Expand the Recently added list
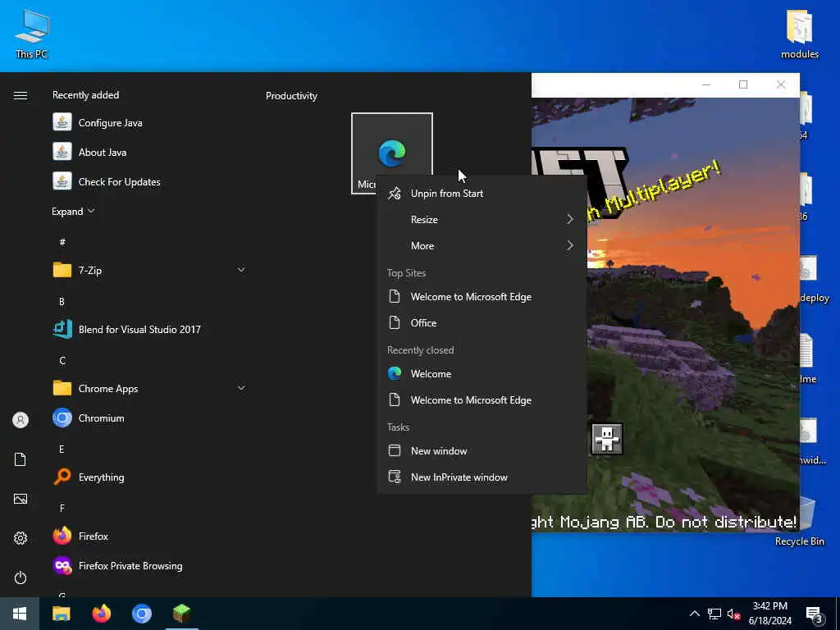The image size is (840, 630). (73, 212)
